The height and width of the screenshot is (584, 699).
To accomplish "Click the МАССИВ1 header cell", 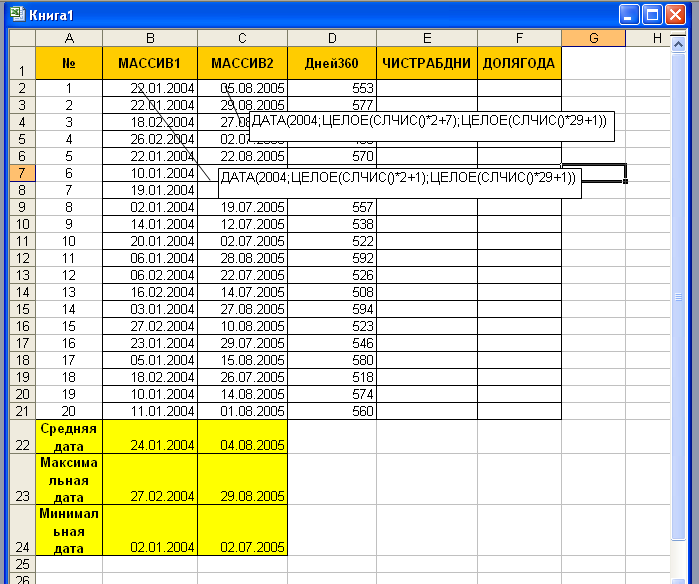I will click(x=150, y=63).
